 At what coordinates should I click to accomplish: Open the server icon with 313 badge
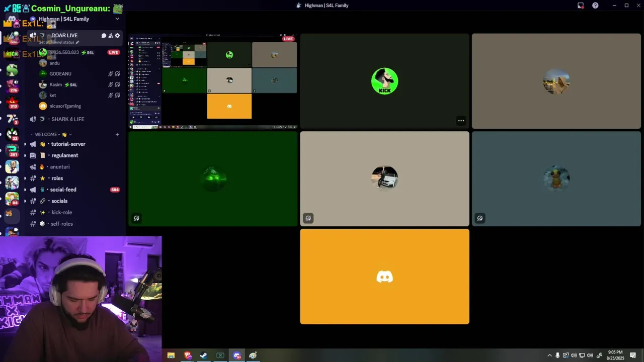coord(12,102)
